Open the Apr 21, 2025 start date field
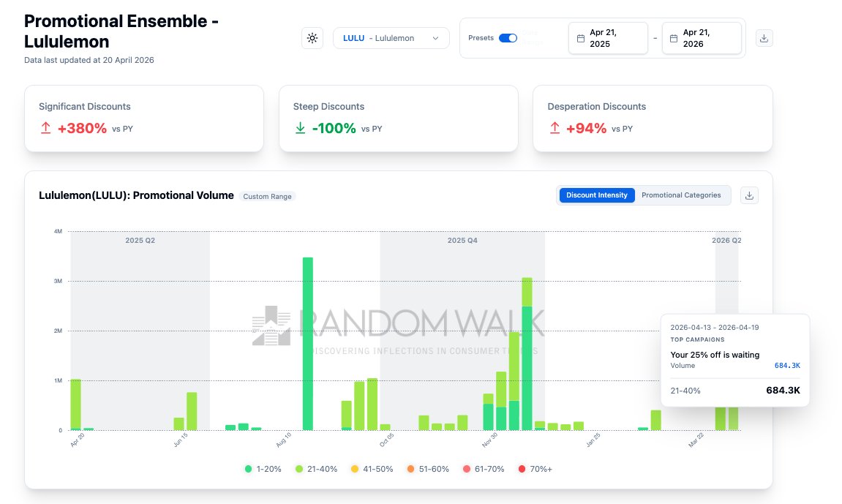This screenshot has width=842, height=504. tap(608, 38)
